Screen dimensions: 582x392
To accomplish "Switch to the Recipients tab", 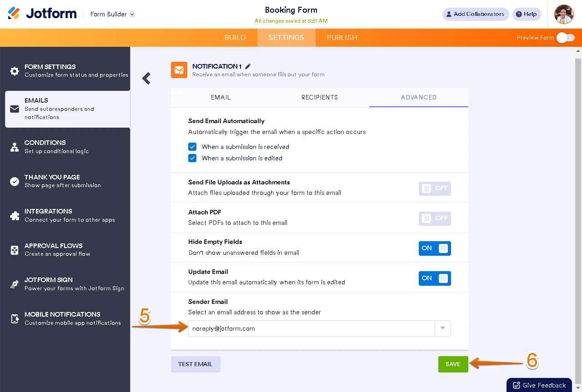I will tap(319, 97).
